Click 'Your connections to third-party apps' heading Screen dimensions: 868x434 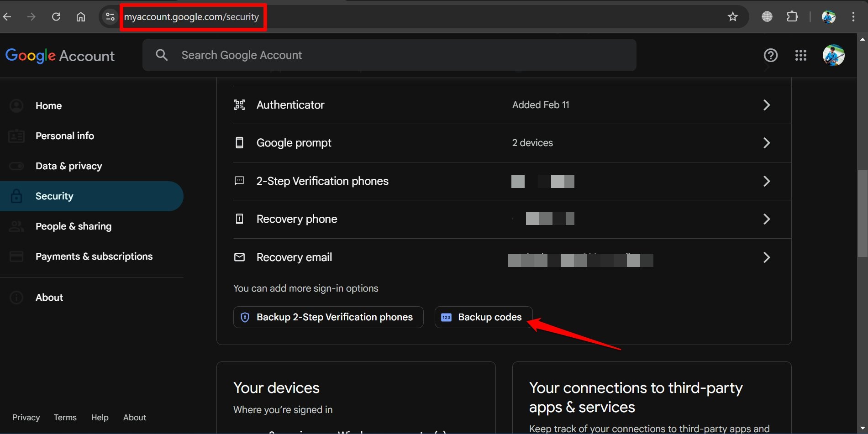pos(636,397)
